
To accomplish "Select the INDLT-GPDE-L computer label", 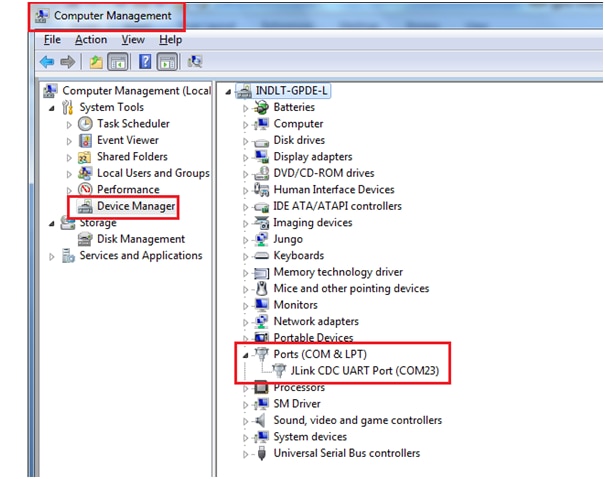I will tap(291, 91).
